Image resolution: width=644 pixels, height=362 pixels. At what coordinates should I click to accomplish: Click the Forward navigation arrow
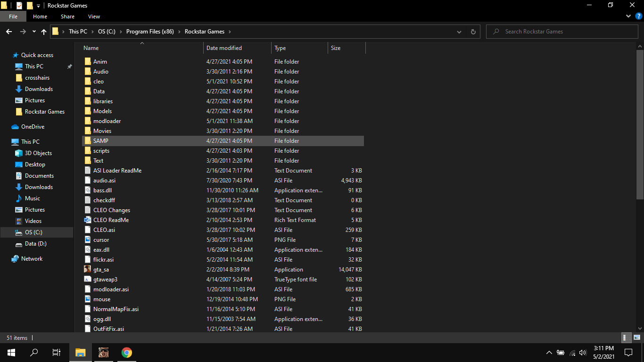[x=23, y=32]
